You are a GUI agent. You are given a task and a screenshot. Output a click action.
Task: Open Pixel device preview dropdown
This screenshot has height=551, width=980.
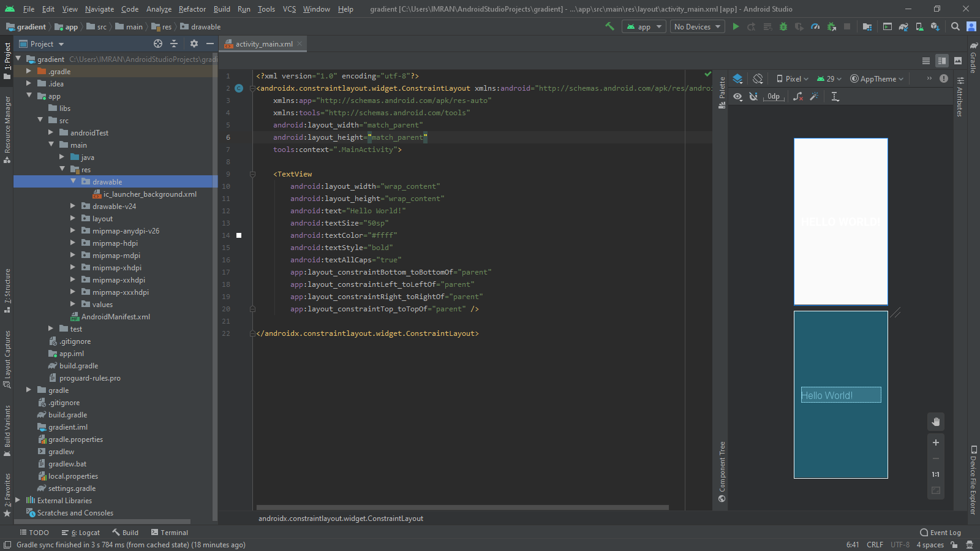coord(792,78)
